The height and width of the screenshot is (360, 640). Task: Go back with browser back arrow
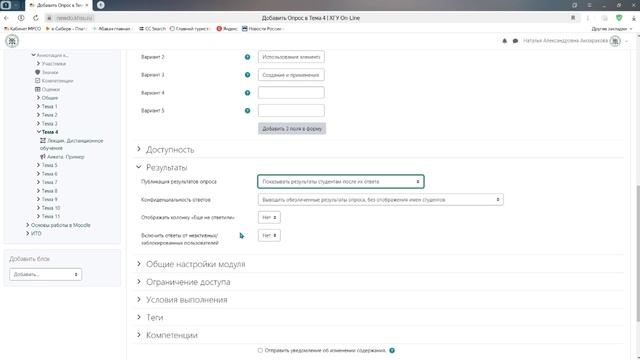coord(6,18)
